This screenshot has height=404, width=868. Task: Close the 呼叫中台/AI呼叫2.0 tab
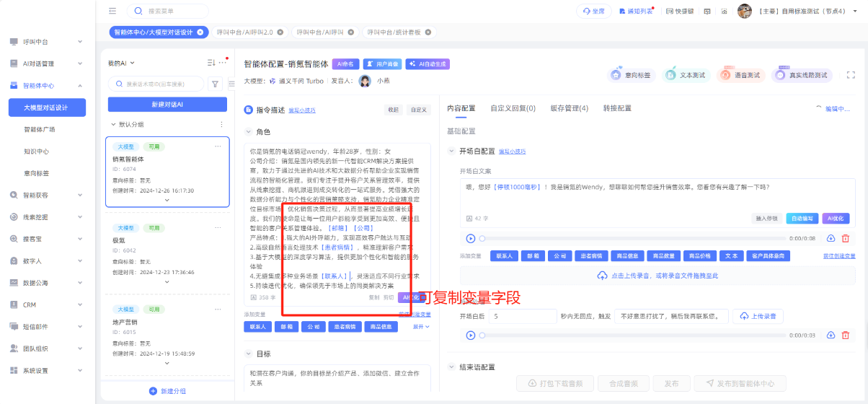(x=280, y=32)
